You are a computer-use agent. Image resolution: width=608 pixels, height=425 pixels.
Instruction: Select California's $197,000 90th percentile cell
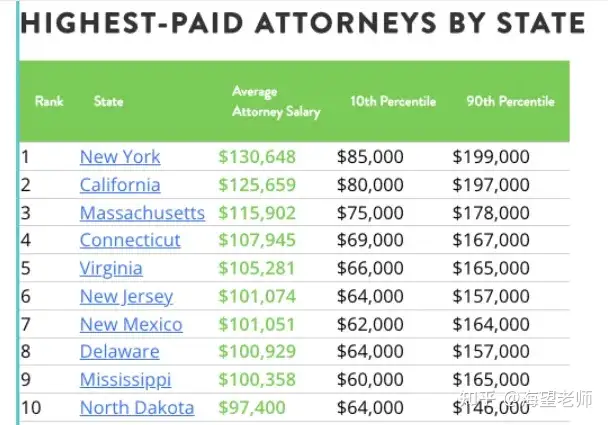[491, 185]
